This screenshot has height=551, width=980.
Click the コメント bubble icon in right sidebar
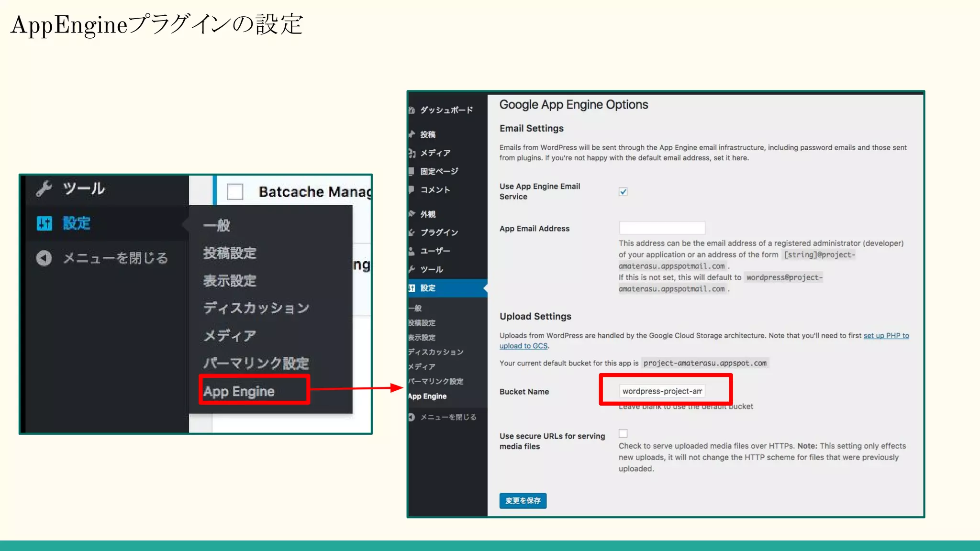411,190
